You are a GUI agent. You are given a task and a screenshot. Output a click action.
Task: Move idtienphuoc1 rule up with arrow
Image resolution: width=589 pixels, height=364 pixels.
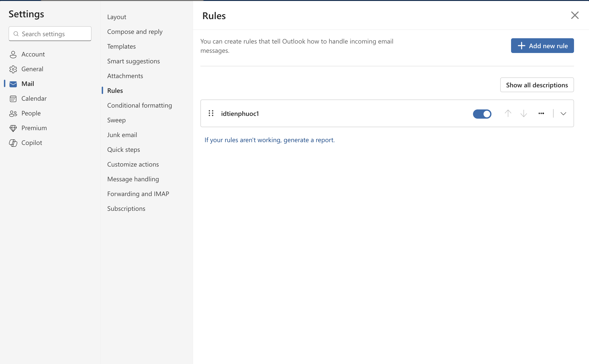point(508,113)
